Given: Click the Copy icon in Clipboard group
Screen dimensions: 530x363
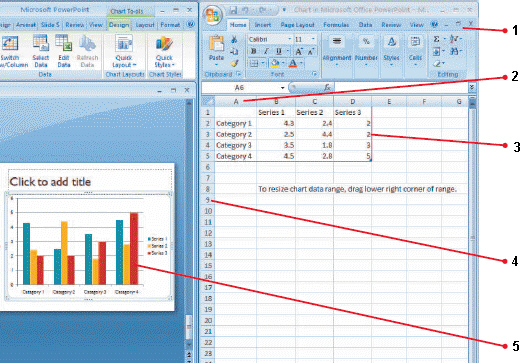Looking at the screenshot, I should pyautogui.click(x=234, y=51).
